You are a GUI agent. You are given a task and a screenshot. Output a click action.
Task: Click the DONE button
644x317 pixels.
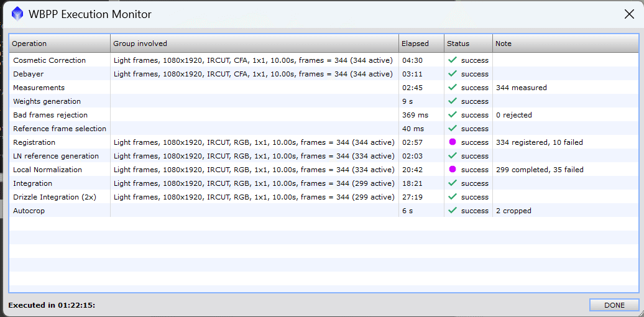click(x=614, y=305)
